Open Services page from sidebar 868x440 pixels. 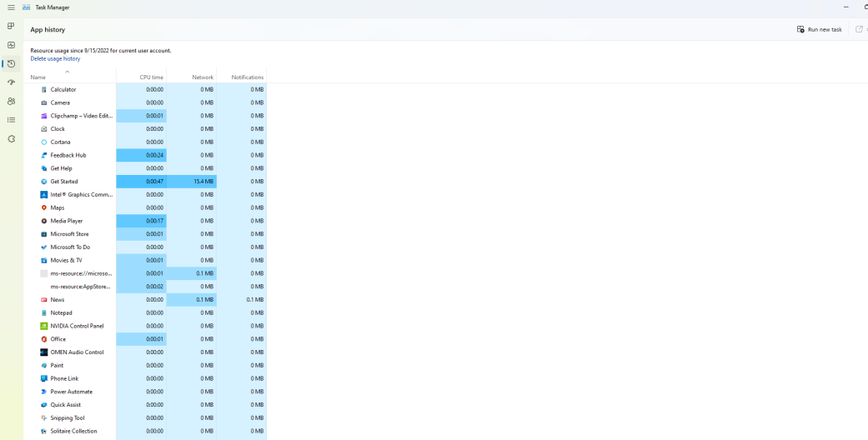(x=11, y=139)
